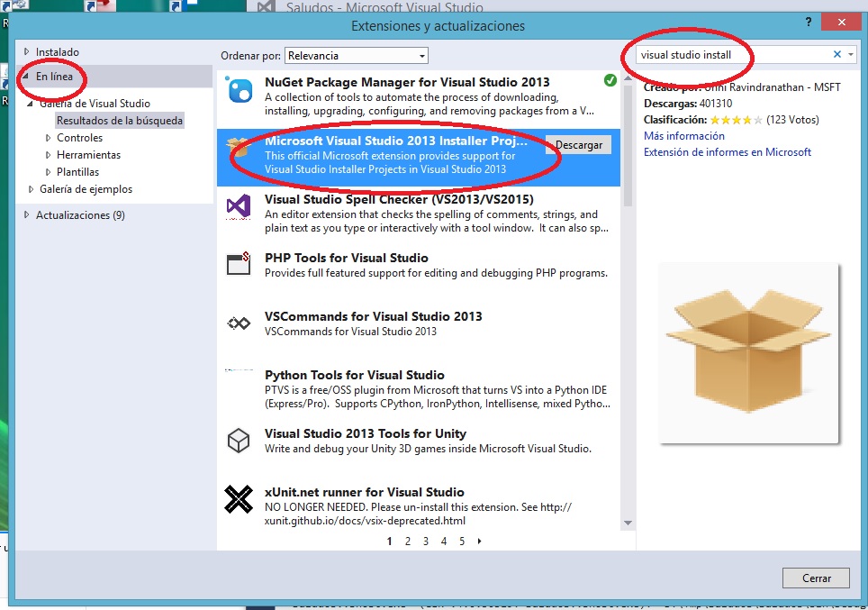
Task: Select the Instalado category label
Action: (58, 52)
